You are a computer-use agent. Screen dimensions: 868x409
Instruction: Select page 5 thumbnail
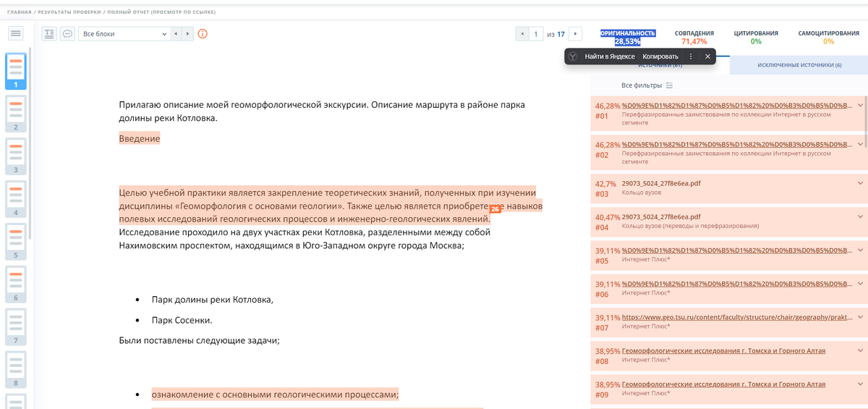(16, 242)
